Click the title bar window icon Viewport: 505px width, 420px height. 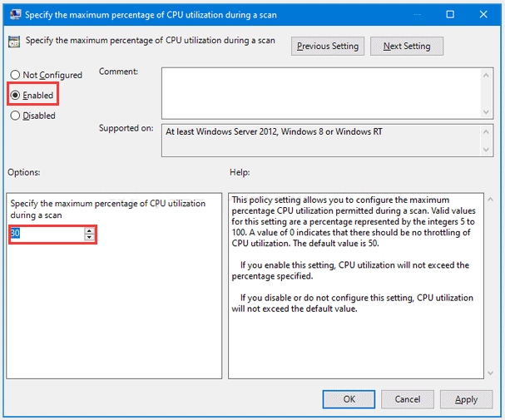(15, 15)
